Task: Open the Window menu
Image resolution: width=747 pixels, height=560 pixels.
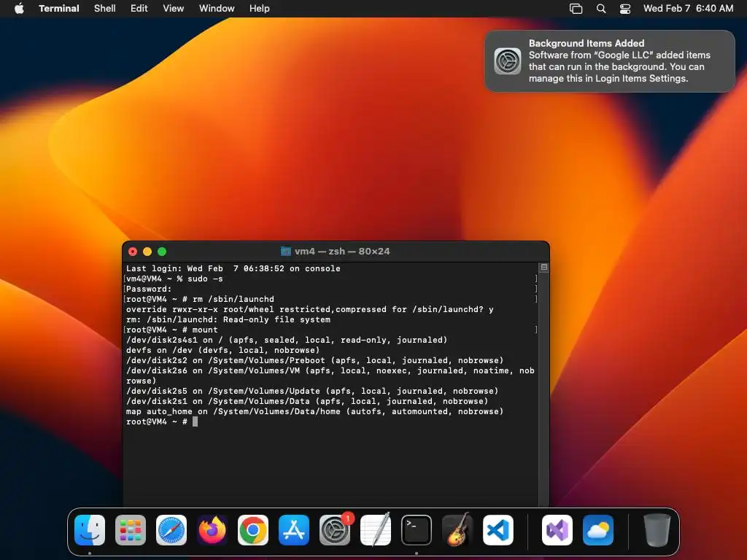Action: pyautogui.click(x=217, y=9)
